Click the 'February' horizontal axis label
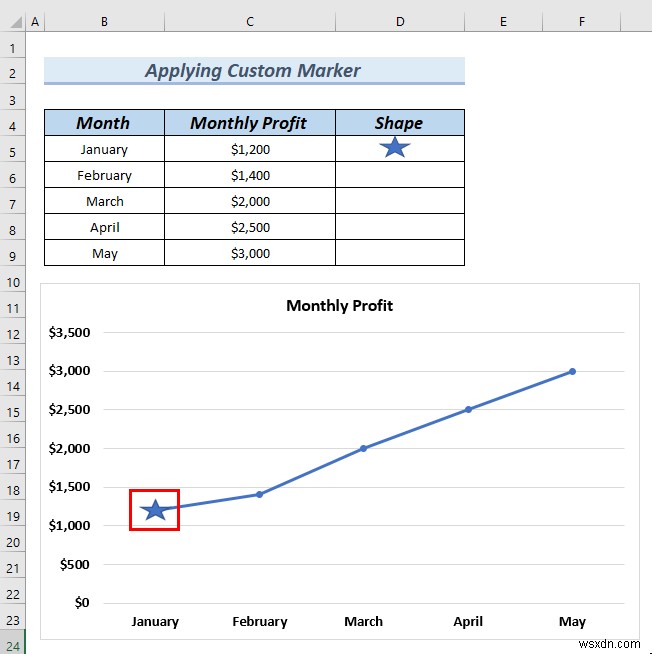The image size is (652, 654). point(259,621)
